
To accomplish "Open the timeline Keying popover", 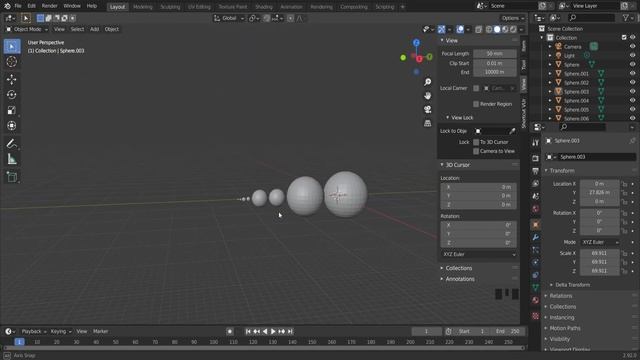I will coord(60,332).
